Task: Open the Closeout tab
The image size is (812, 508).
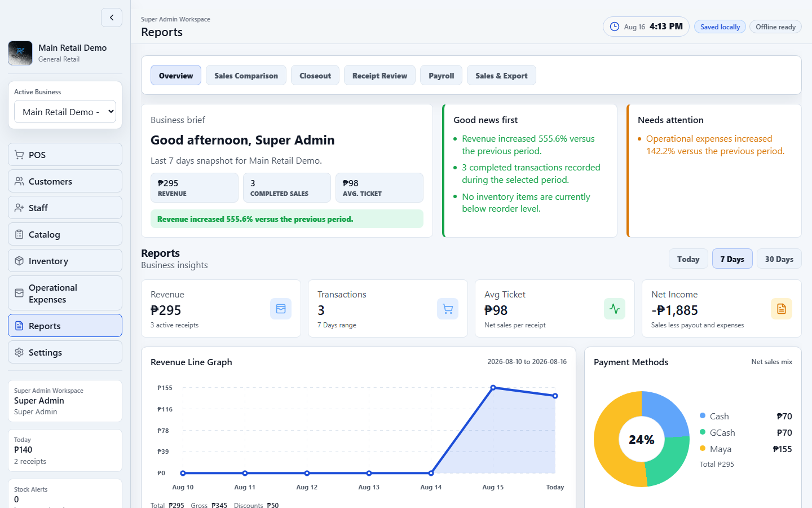Action: pyautogui.click(x=315, y=75)
